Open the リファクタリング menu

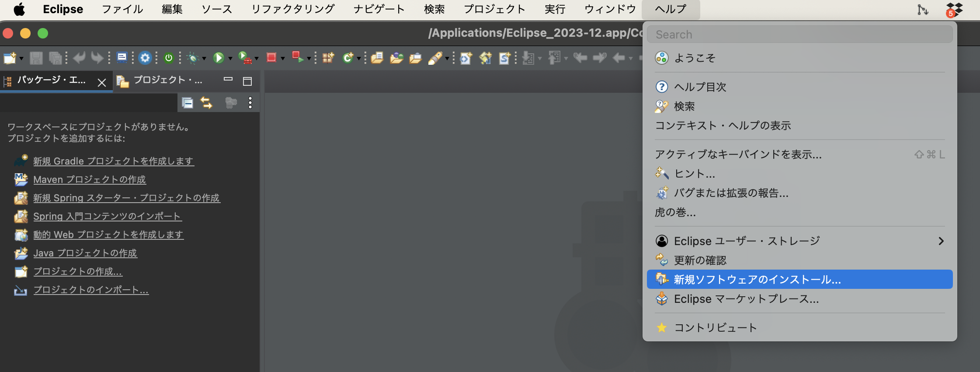[x=293, y=9]
